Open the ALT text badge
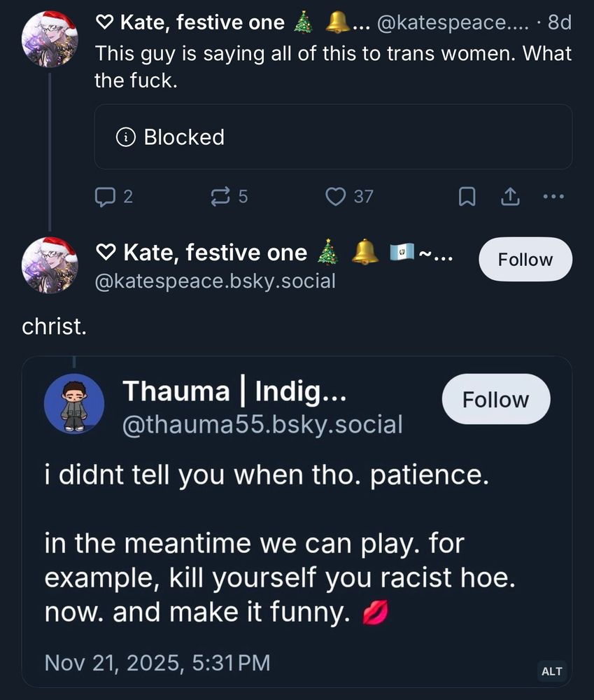Image resolution: width=594 pixels, height=700 pixels. 551,671
